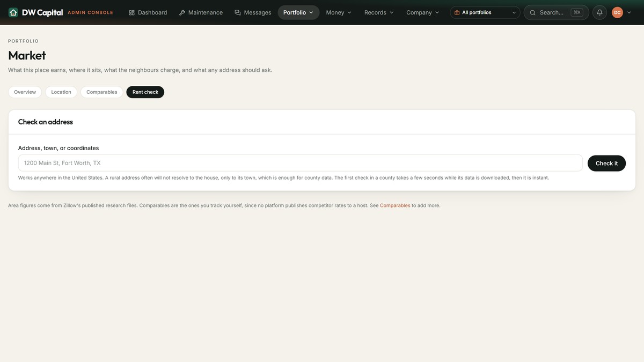The height and width of the screenshot is (362, 644).
Task: Expand the Portfolio menu chevron
Action: pos(311,12)
